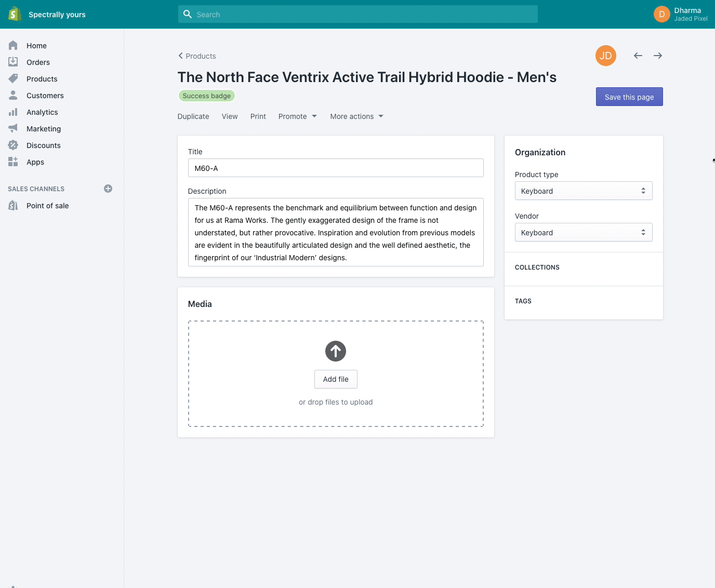This screenshot has width=715, height=588.
Task: Click the search magnifier icon
Action: point(188,14)
